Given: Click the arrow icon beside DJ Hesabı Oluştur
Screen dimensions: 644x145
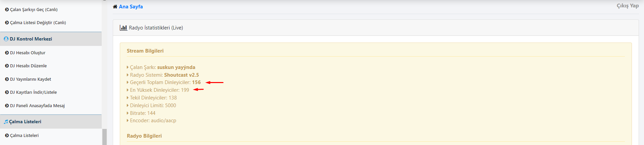Looking at the screenshot, I should pos(7,53).
